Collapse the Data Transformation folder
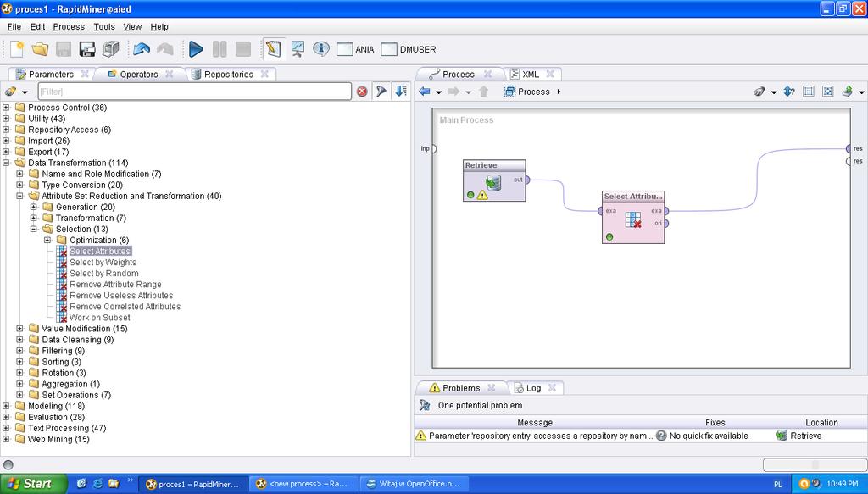This screenshot has height=494, width=868. click(6, 163)
